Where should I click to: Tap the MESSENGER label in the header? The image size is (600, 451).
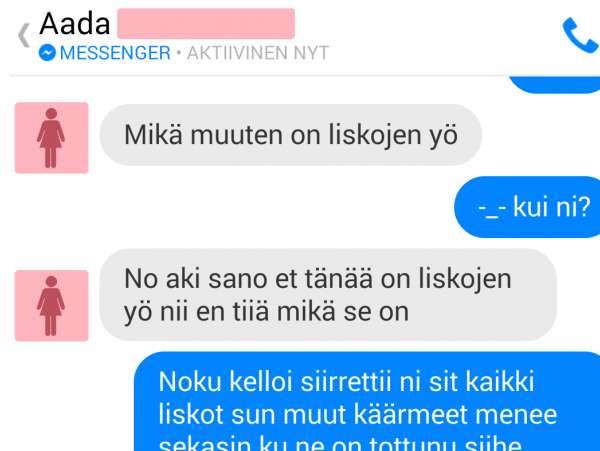pyautogui.click(x=115, y=53)
